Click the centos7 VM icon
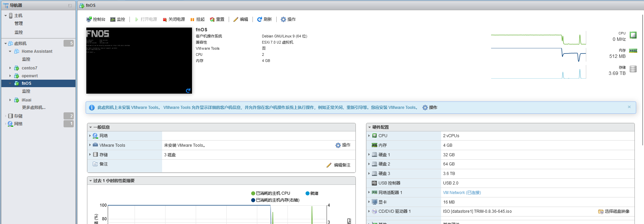The height and width of the screenshot is (224, 644). tap(17, 68)
